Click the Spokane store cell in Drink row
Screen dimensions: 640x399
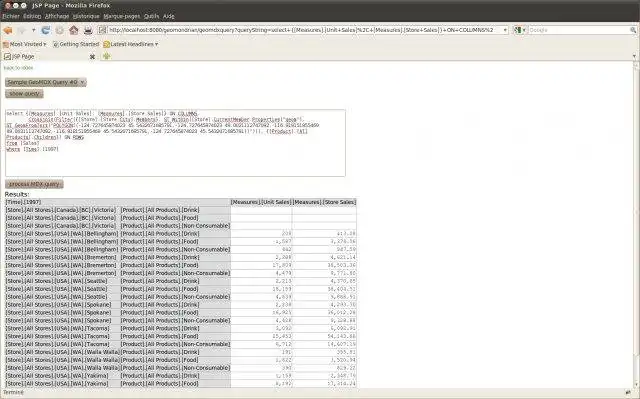pos(62,305)
